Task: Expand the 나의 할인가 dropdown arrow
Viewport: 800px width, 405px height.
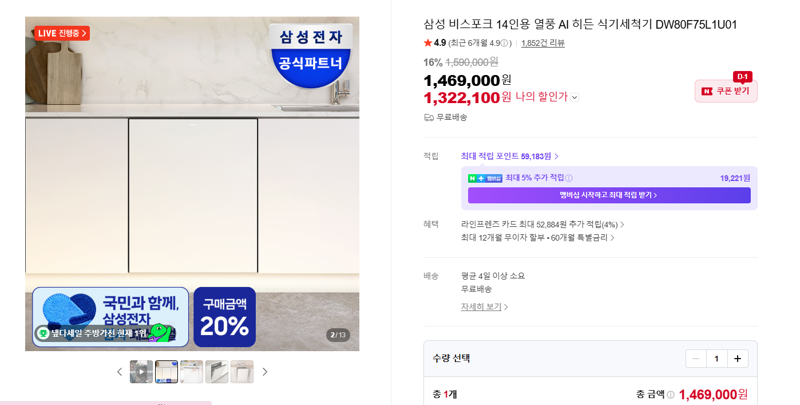Action: click(574, 97)
